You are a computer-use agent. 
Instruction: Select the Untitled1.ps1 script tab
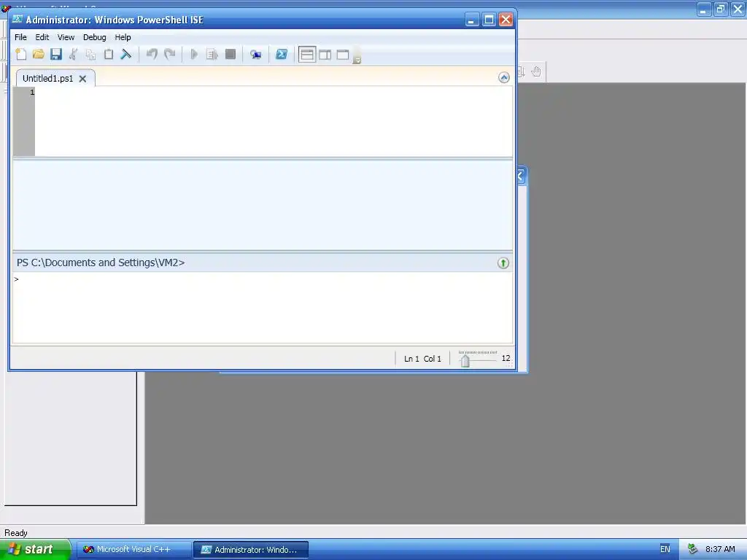(47, 79)
